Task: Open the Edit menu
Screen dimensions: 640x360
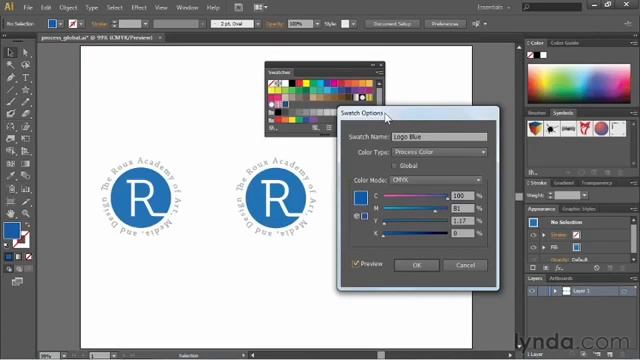Action: pos(46,7)
